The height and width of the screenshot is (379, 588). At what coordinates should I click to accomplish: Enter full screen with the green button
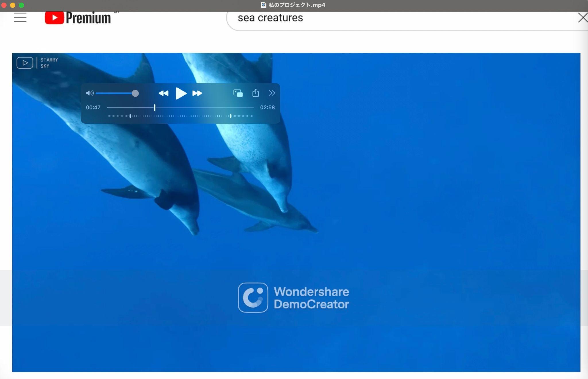coord(21,5)
